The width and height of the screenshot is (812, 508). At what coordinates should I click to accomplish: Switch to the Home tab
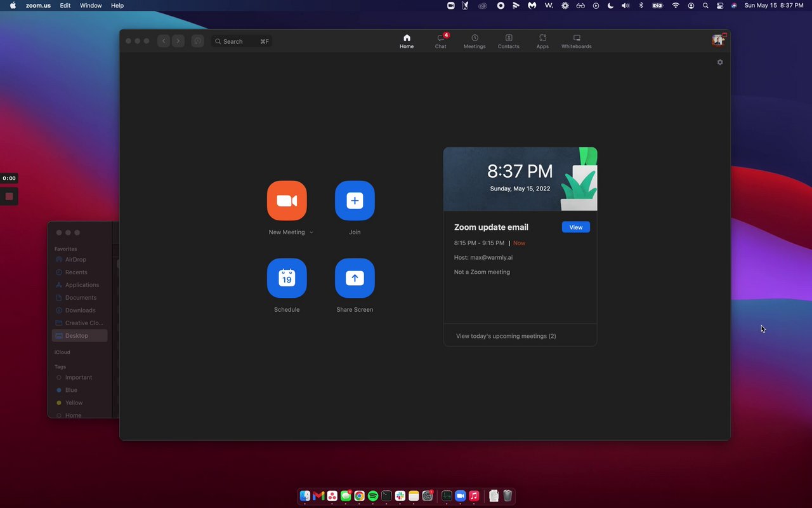pos(407,41)
